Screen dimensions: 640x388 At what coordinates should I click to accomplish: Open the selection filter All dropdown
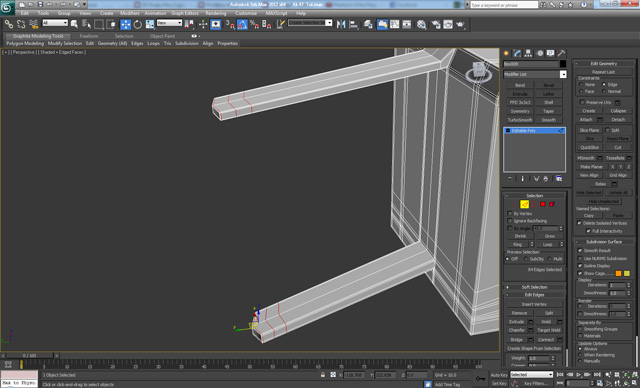click(x=55, y=23)
